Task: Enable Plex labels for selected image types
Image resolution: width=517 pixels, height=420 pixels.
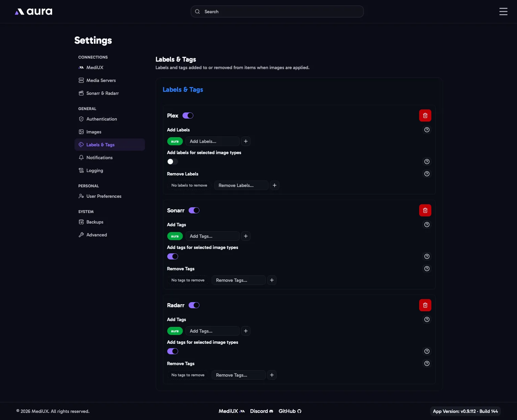Action: click(173, 162)
